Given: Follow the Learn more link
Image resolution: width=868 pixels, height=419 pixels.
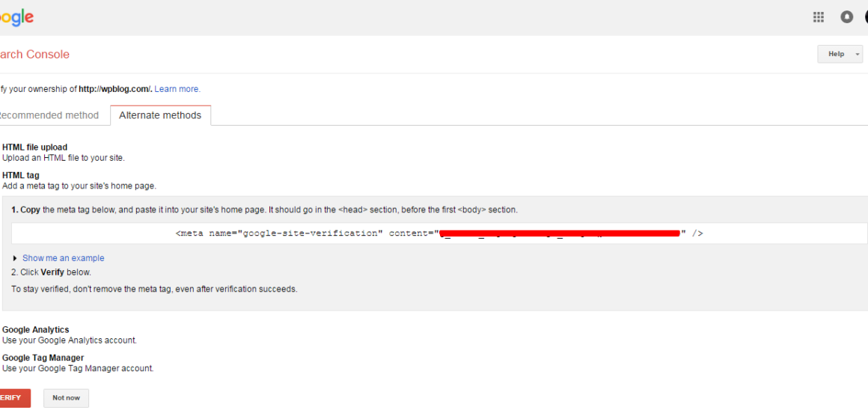Looking at the screenshot, I should (x=177, y=88).
